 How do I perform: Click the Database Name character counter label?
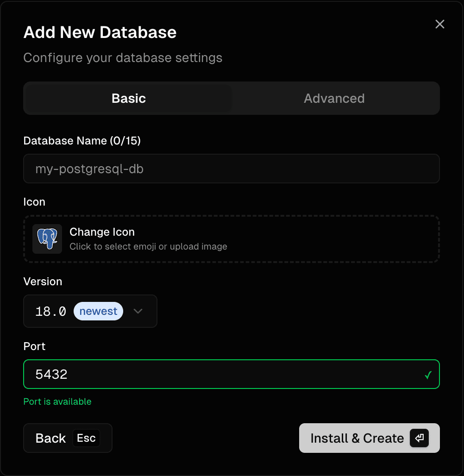point(82,140)
